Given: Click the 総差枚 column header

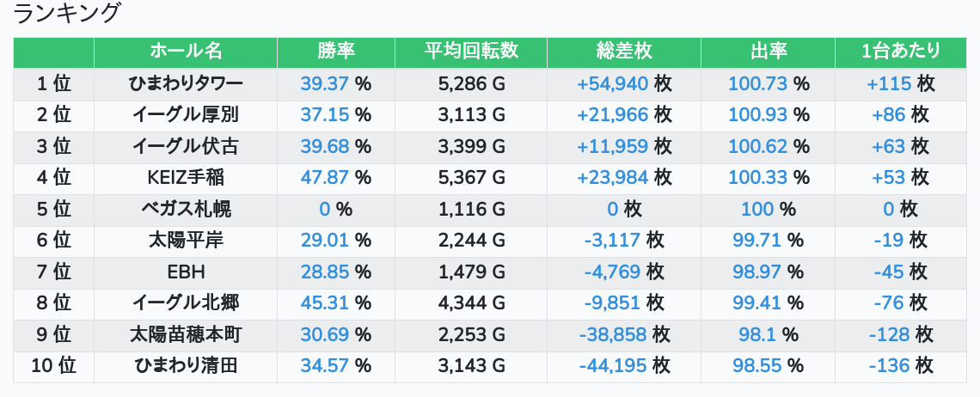Looking at the screenshot, I should coord(624,52).
